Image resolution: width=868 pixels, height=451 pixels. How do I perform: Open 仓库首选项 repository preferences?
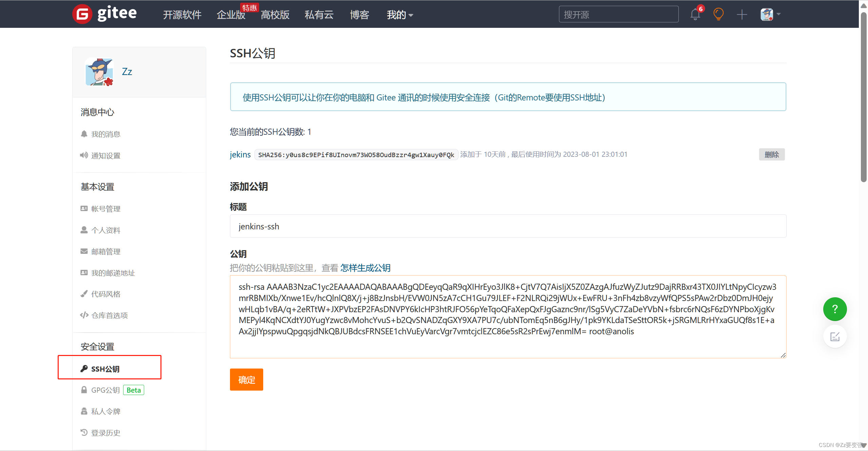[109, 315]
